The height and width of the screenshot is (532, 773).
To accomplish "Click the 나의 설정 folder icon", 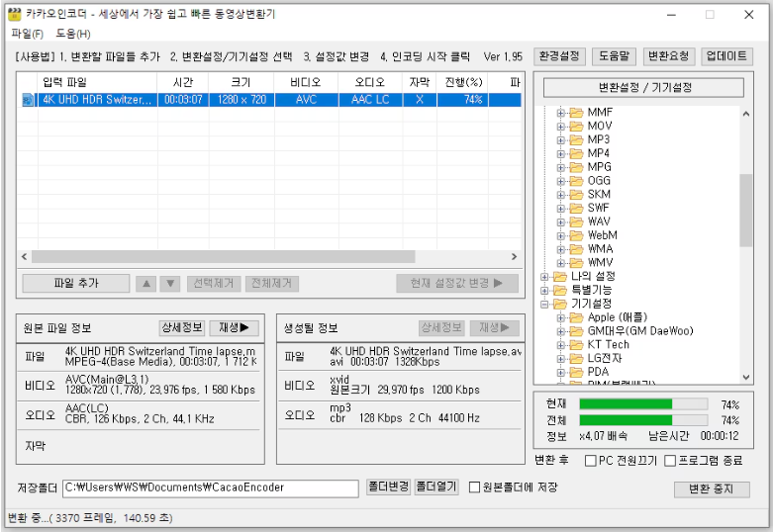I will pyautogui.click(x=559, y=277).
